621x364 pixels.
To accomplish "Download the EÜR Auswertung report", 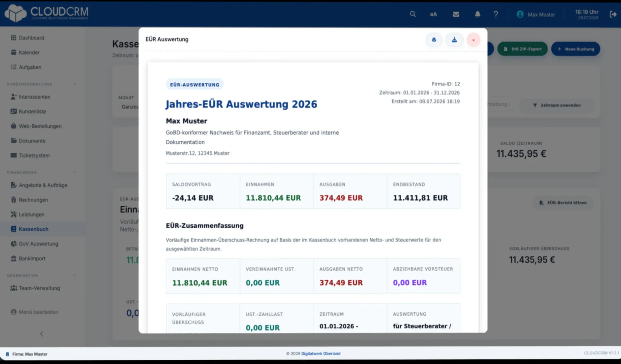I will pos(454,40).
